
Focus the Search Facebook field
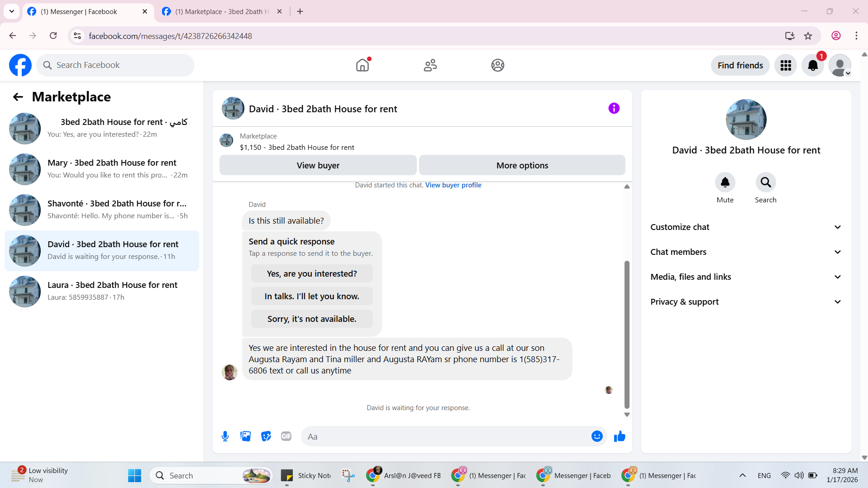115,65
